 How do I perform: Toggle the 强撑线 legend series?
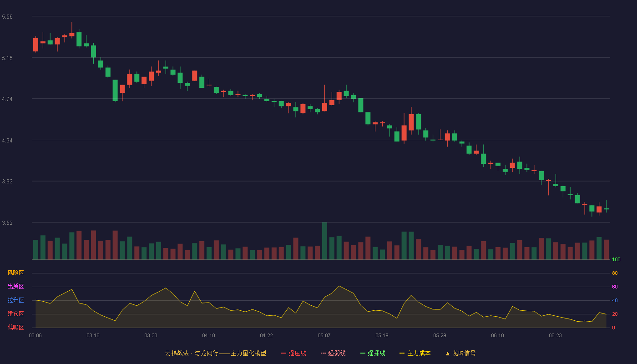tap(373, 353)
